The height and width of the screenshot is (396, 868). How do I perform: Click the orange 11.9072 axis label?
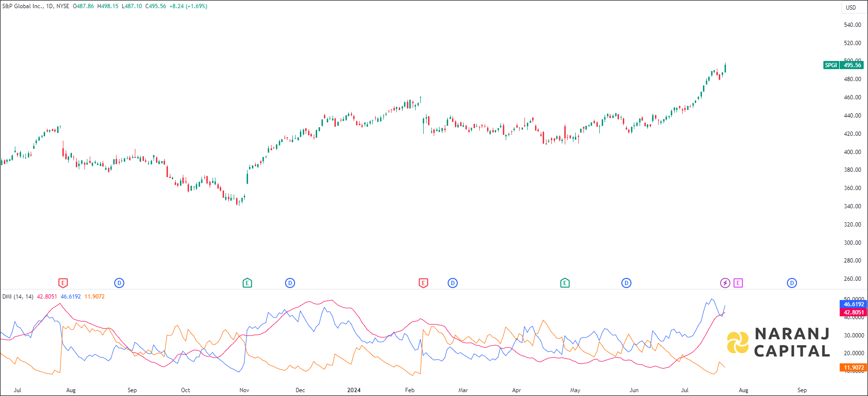(x=854, y=368)
